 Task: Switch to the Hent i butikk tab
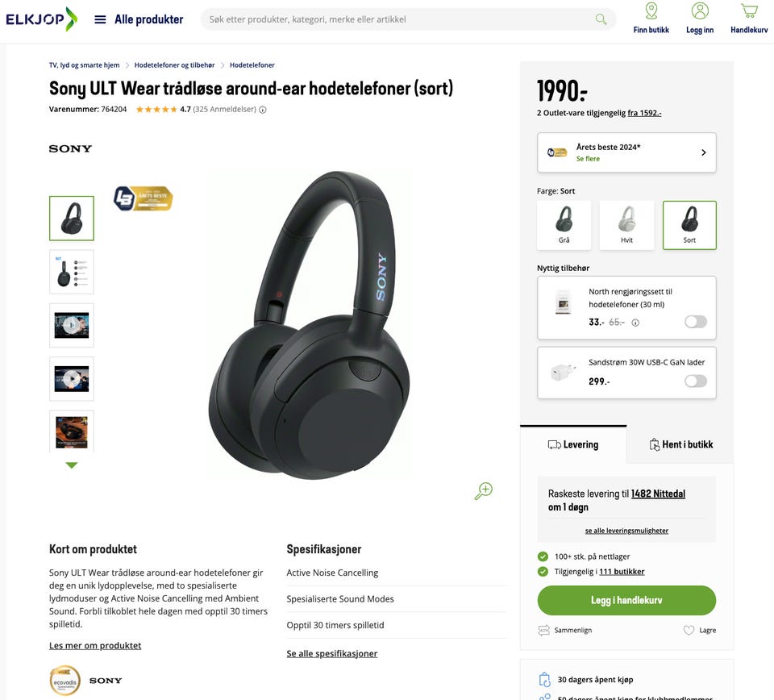click(680, 444)
